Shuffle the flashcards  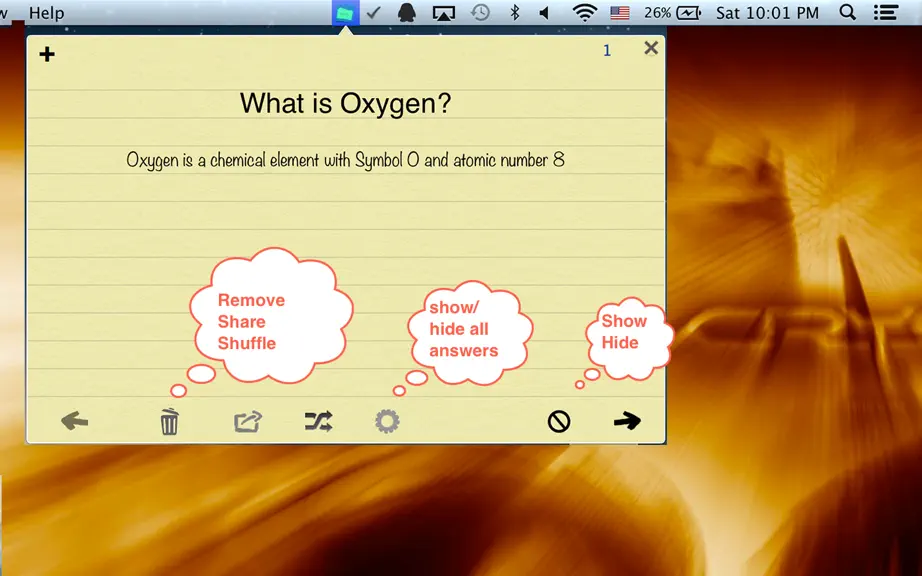[319, 421]
